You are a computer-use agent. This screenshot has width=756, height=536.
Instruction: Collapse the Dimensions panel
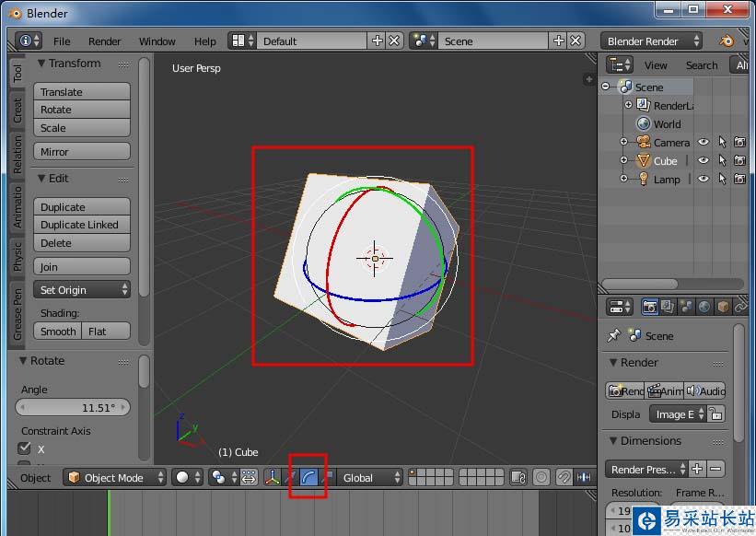[613, 440]
